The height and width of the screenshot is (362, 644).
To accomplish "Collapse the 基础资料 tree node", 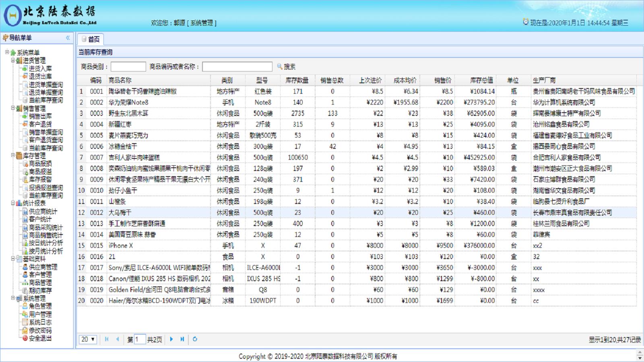I will coord(13,259).
